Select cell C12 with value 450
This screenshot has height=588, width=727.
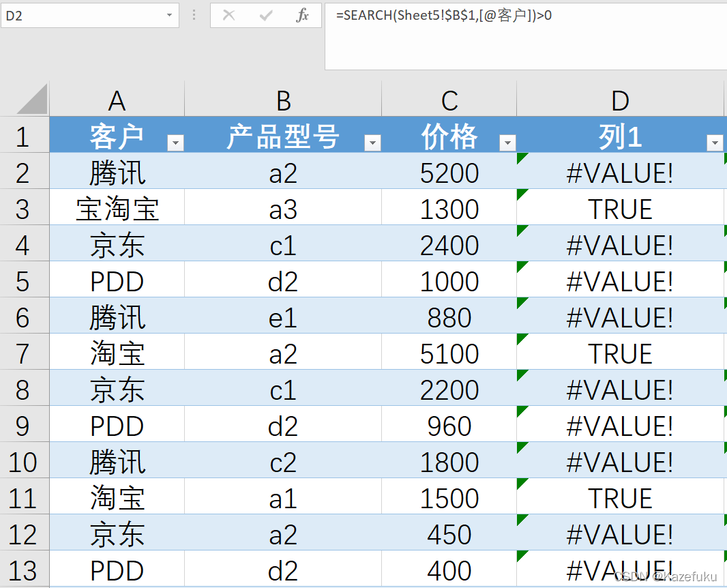pos(449,532)
